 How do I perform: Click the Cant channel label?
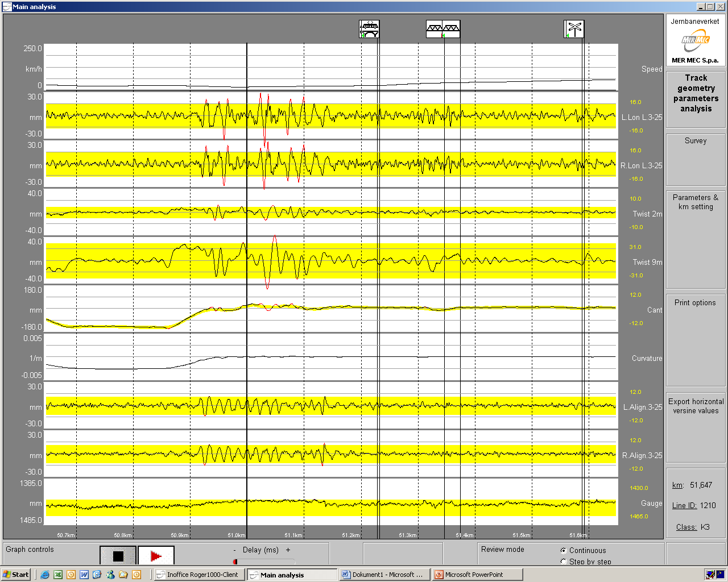[655, 310]
